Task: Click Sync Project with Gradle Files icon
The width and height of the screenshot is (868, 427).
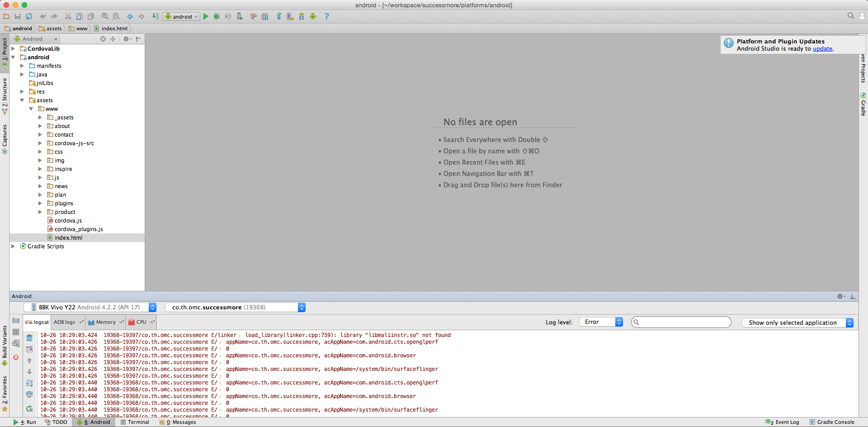Action: [279, 16]
